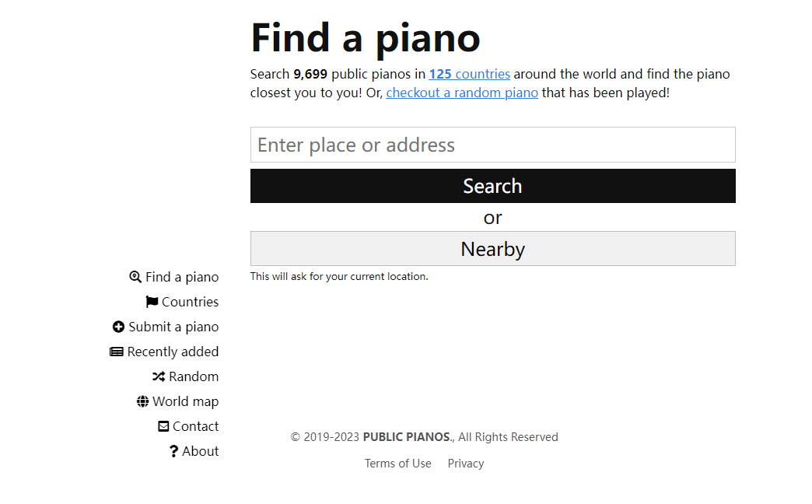This screenshot has height=504, width=812.
Task: Open Recently added from the sidebar
Action: (172, 351)
